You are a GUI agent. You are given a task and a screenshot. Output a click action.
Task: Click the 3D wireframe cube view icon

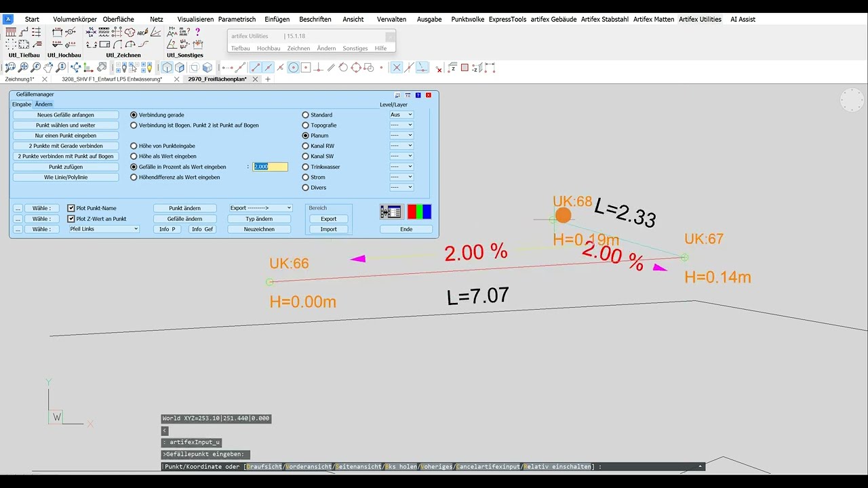[x=167, y=68]
